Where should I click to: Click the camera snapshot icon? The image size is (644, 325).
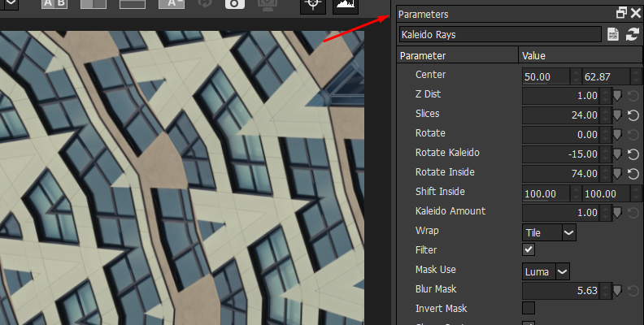click(x=235, y=4)
